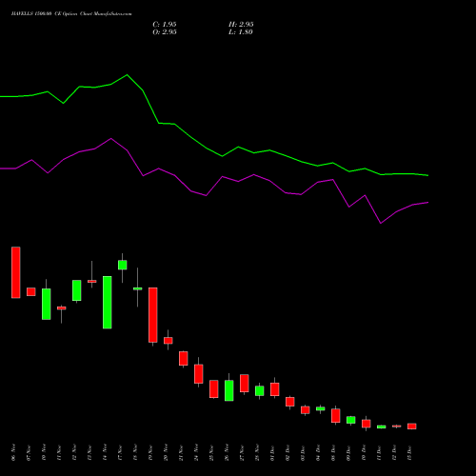The height and width of the screenshot is (476, 476).
Task: Click the '15 Dec' date axis label
Action: click(409, 452)
